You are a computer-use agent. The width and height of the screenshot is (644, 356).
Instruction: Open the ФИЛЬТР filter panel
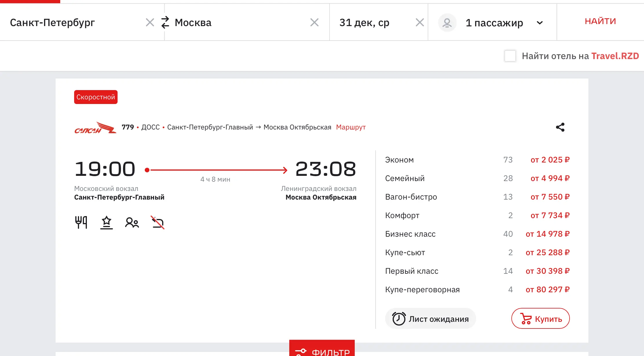point(322,348)
